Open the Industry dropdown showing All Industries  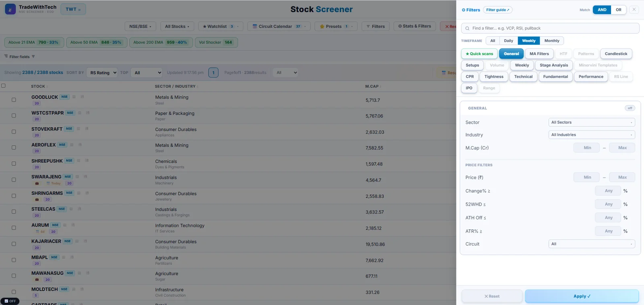(592, 135)
